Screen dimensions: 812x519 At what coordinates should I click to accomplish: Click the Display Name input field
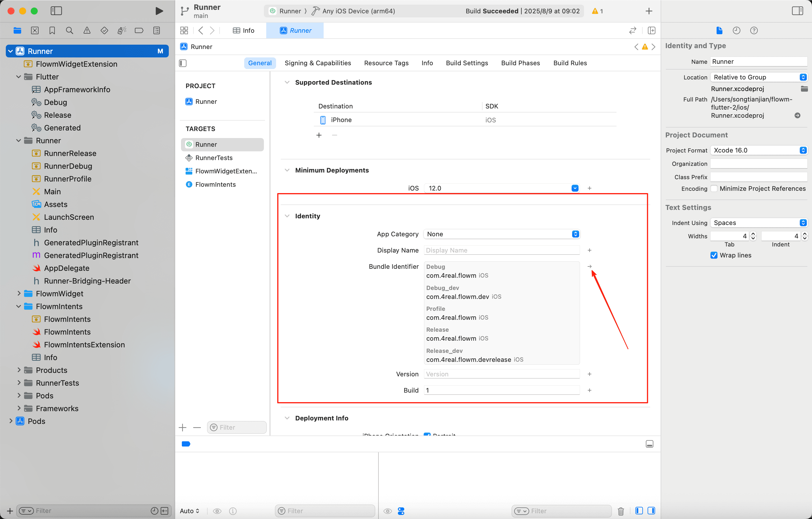coord(502,250)
